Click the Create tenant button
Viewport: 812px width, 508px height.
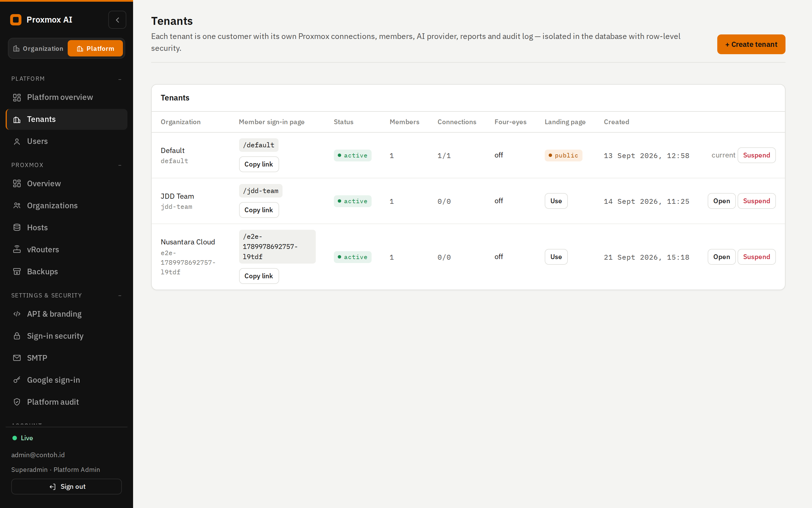point(751,44)
